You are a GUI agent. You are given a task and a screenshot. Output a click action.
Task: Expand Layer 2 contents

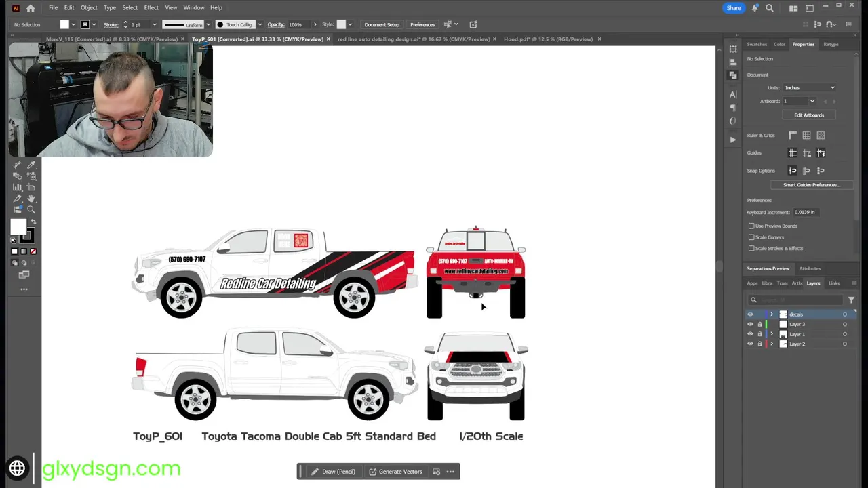[771, 344]
